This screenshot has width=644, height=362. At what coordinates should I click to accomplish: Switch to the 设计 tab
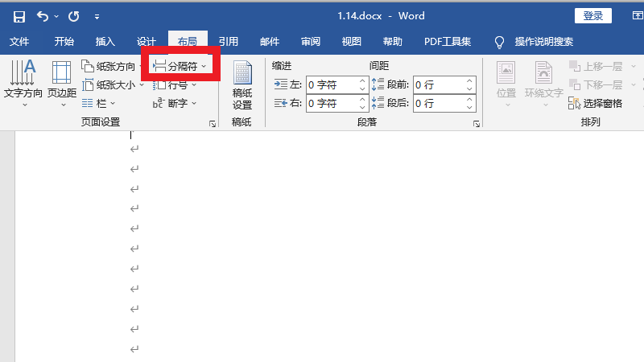click(147, 42)
